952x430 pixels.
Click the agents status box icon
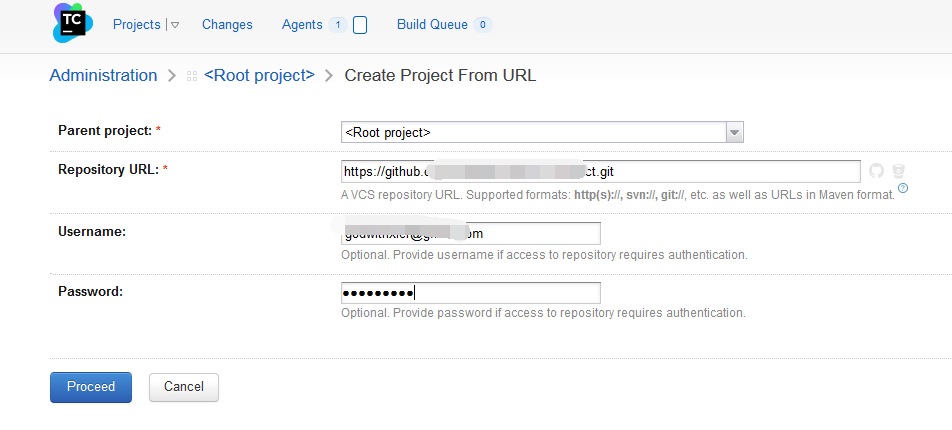click(360, 25)
